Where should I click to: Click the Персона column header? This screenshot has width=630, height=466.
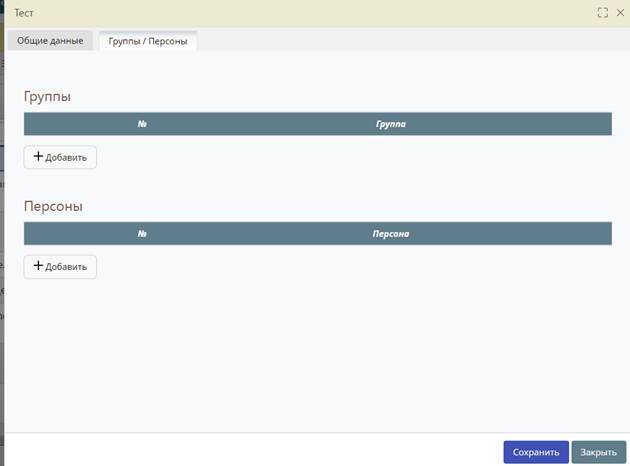click(x=391, y=233)
